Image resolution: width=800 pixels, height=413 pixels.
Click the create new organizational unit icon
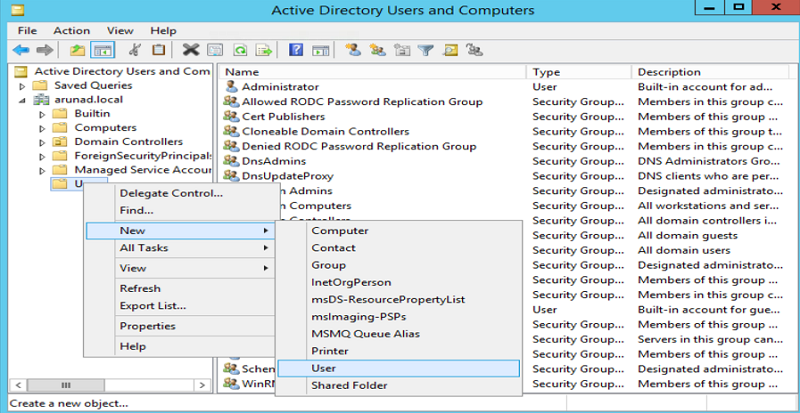coord(403,50)
